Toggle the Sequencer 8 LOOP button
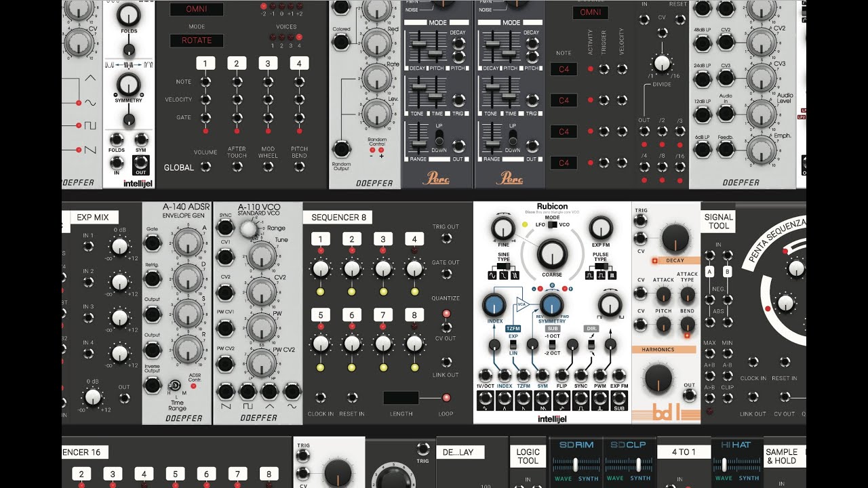Image resolution: width=868 pixels, height=488 pixels. (x=446, y=398)
